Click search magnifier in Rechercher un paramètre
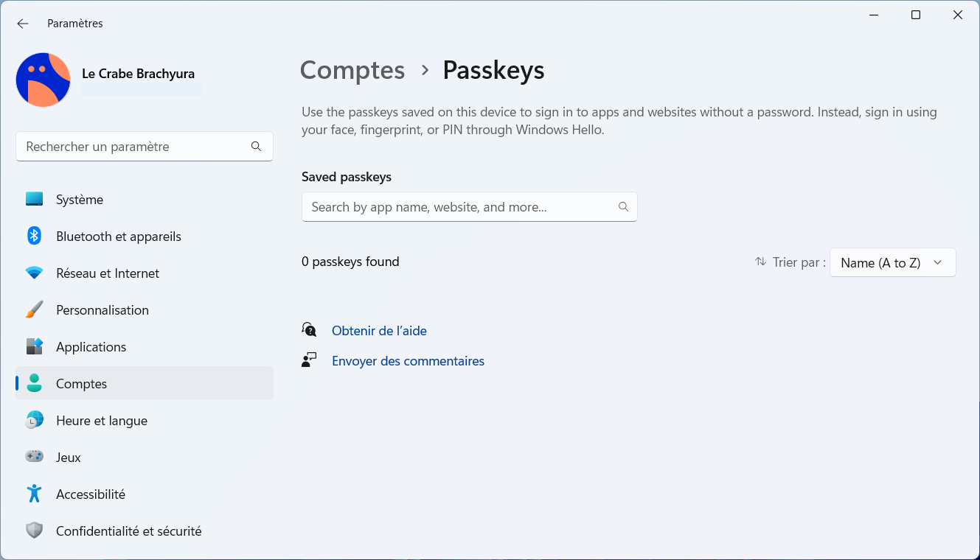The height and width of the screenshot is (560, 980). [x=256, y=147]
